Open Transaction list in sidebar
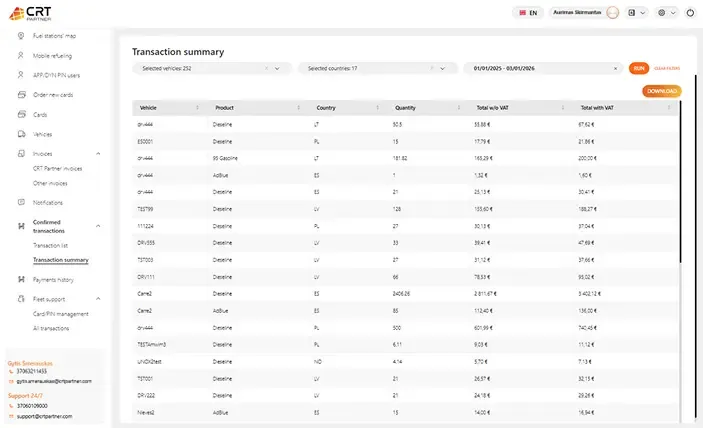Viewport: 703px width, 428px height. [50, 244]
